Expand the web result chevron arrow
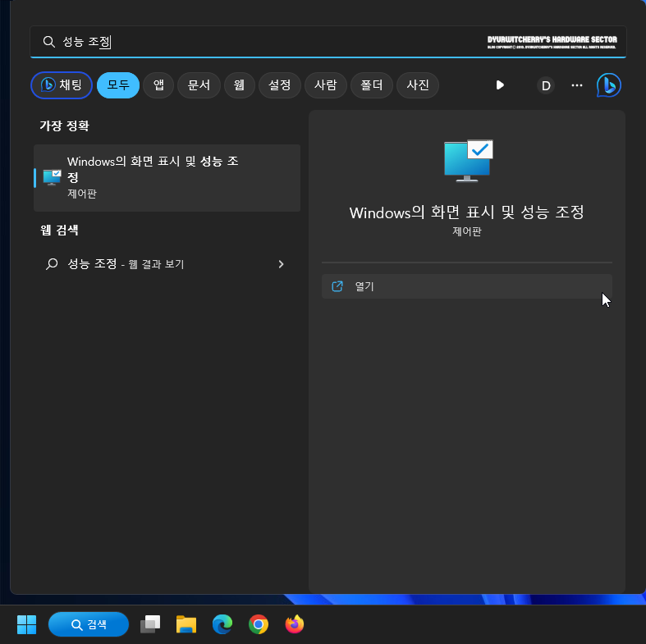The image size is (646, 644). [281, 264]
